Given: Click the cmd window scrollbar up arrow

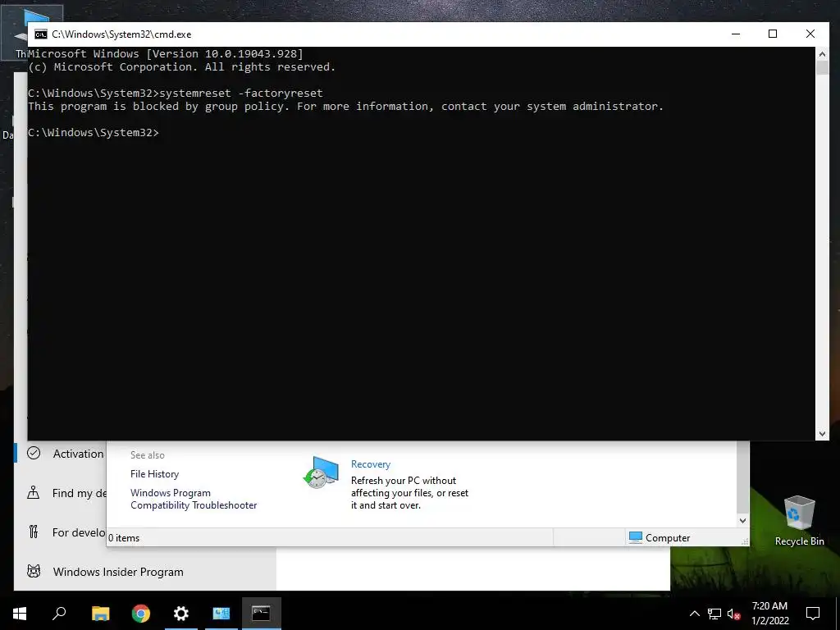Looking at the screenshot, I should tap(822, 53).
